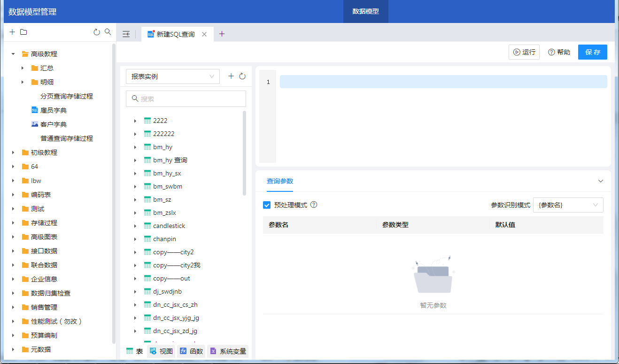Collapse the sidebar using the toggle icon

pos(126,34)
